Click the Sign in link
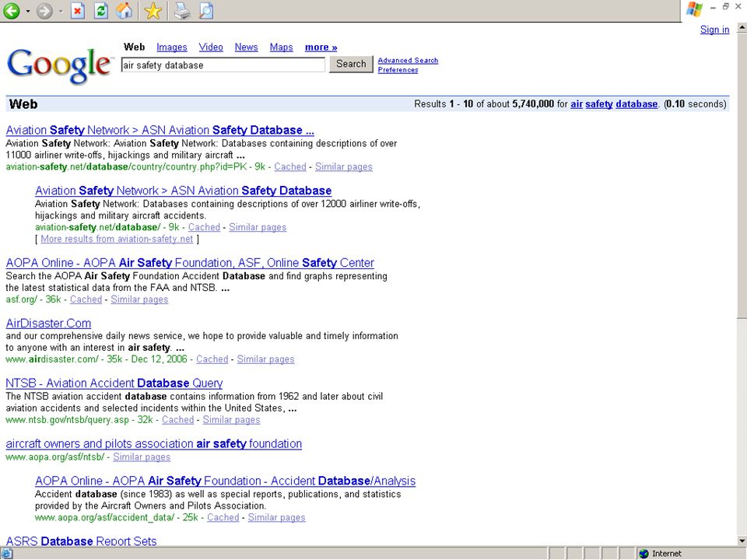 [714, 30]
